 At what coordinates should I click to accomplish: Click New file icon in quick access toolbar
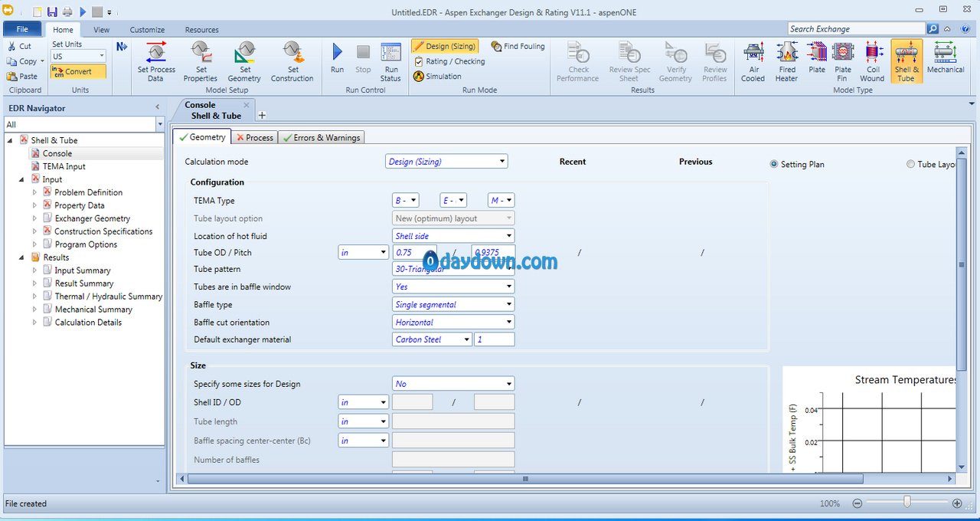(x=37, y=12)
